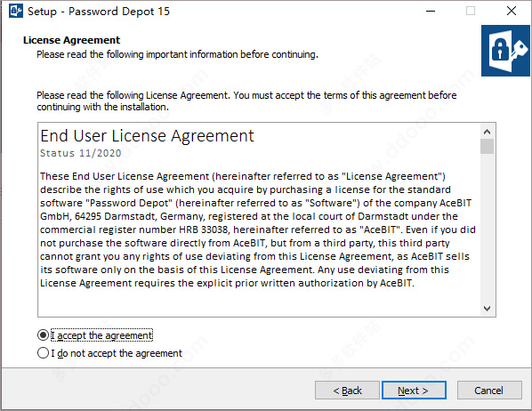
Task: Cancel the Password Depot setup
Action: (489, 391)
